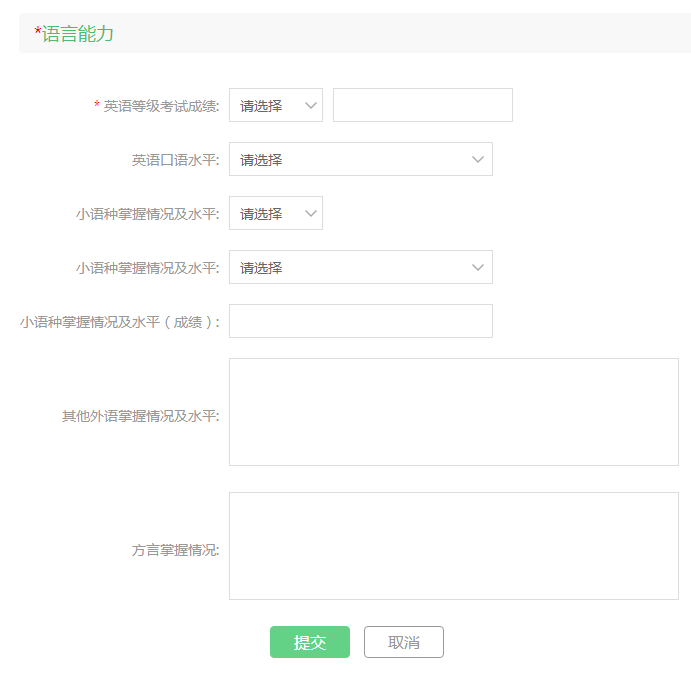This screenshot has height=687, width=691.
Task: Click the chevron arrow beside 英语等级考试成绩 dropdown
Action: [311, 106]
